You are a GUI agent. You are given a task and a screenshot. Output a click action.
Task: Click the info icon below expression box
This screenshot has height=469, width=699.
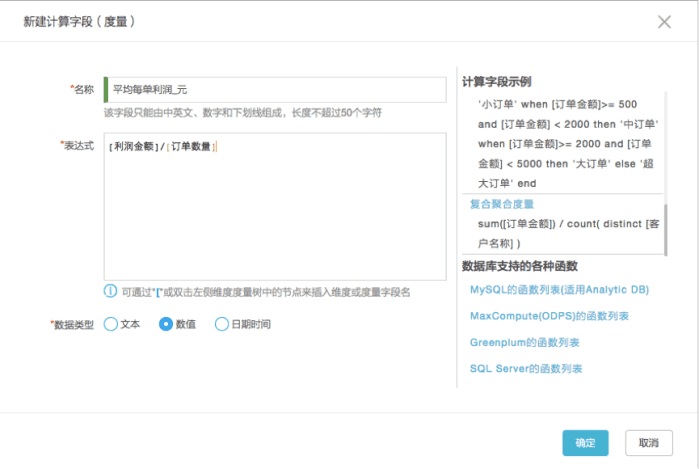pyautogui.click(x=110, y=292)
